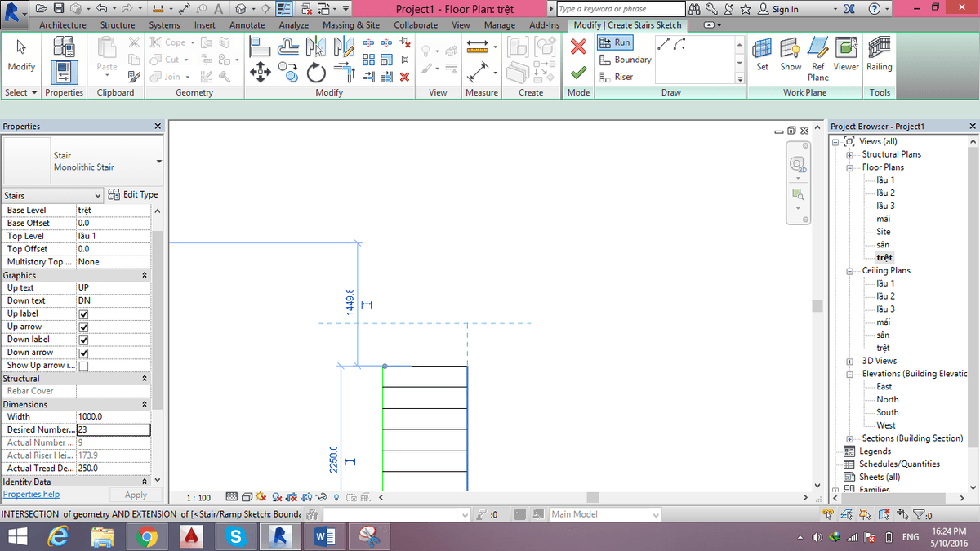Select the Move tool in Modify panel
This screenshot has height=551, width=980.
(260, 73)
